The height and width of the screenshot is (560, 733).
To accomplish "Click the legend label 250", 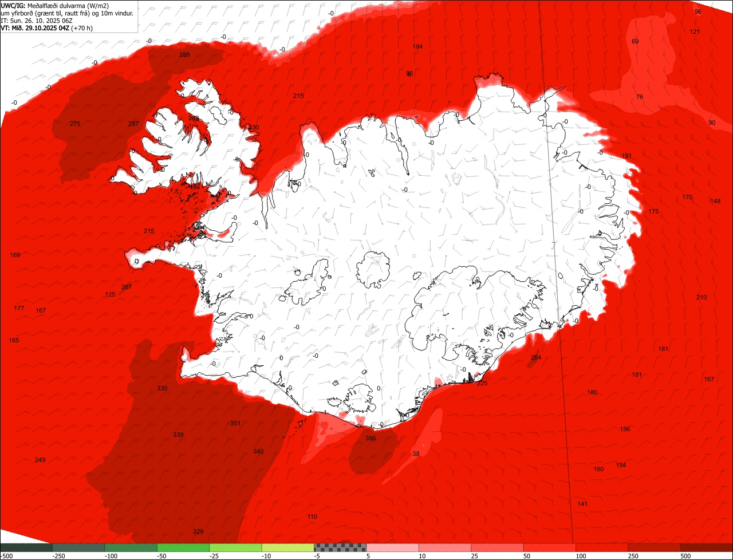I will pos(633,556).
